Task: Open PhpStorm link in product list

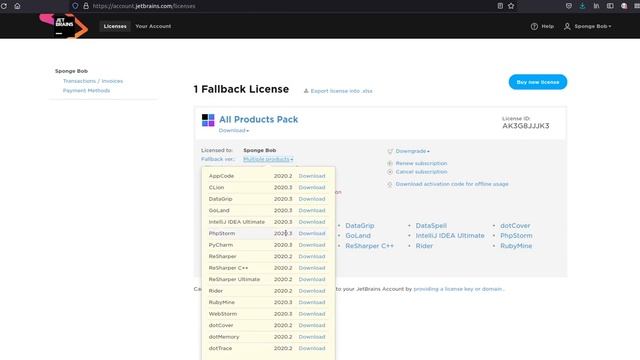Action: 516,236
